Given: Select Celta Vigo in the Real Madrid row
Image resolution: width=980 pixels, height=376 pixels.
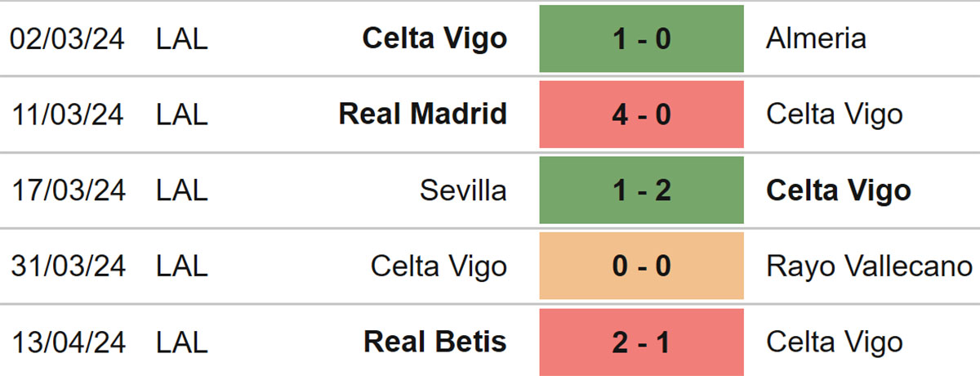Looking at the screenshot, I should pyautogui.click(x=835, y=114).
